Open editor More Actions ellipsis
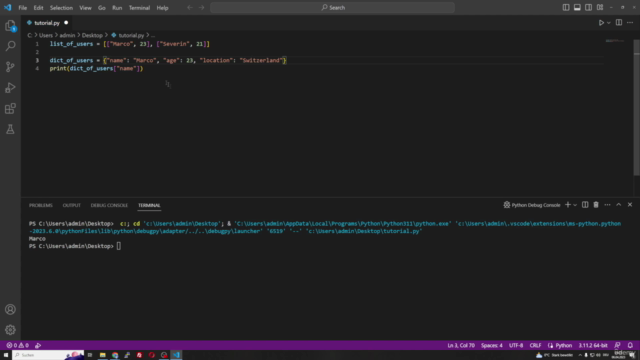The image size is (640, 360). [x=630, y=23]
